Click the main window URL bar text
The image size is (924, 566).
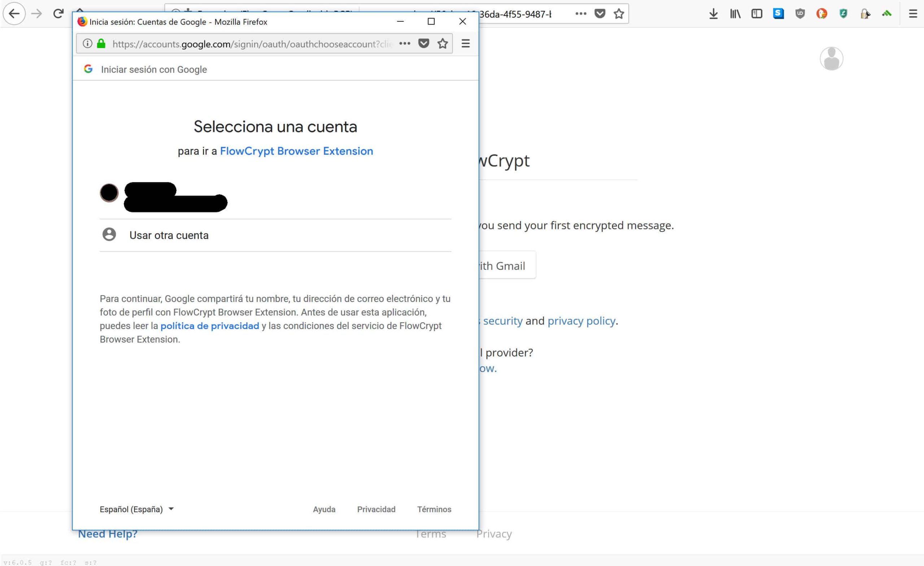pyautogui.click(x=516, y=14)
